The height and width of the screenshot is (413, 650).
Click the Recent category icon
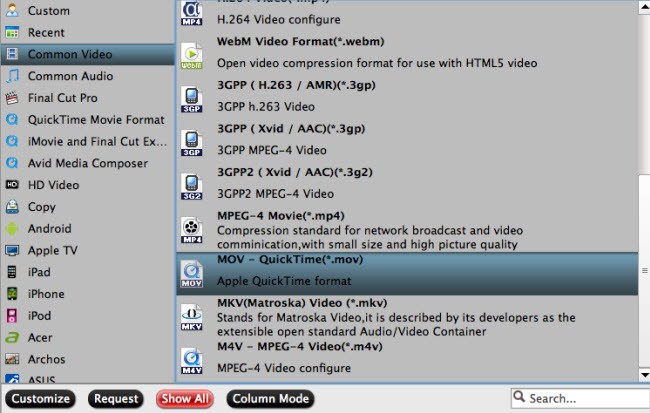(12, 32)
